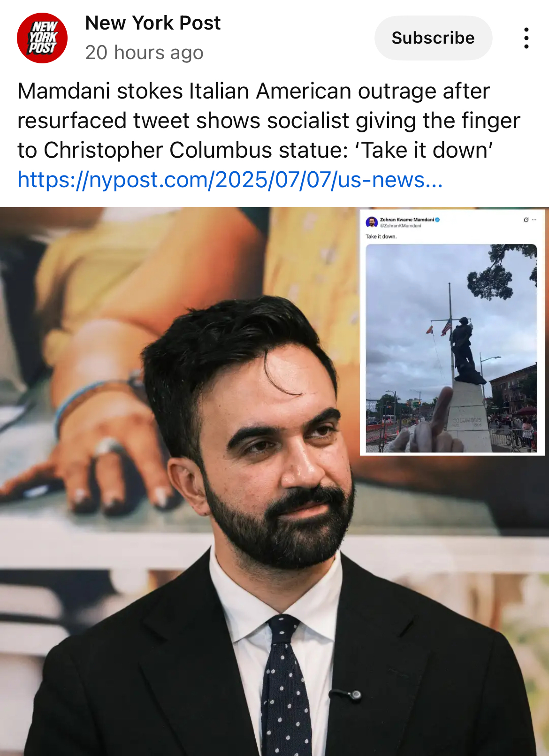This screenshot has width=549, height=756.
Task: Open the New York Post channel avatar
Action: [x=42, y=38]
